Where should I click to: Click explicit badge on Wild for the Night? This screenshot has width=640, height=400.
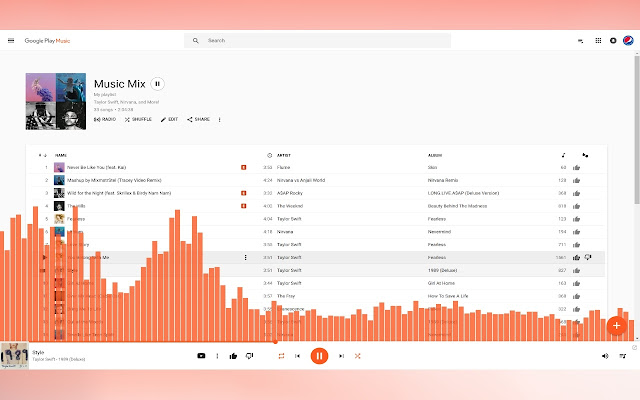click(244, 193)
